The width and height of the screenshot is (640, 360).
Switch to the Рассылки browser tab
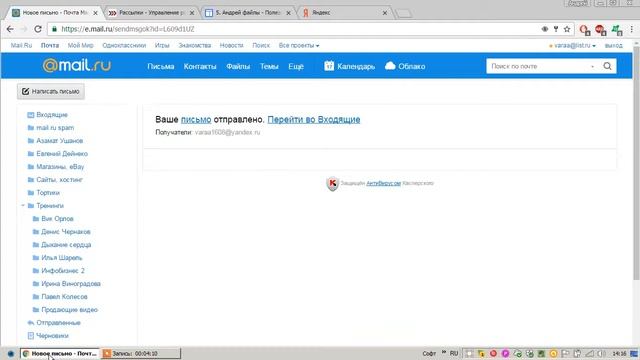tap(151, 13)
